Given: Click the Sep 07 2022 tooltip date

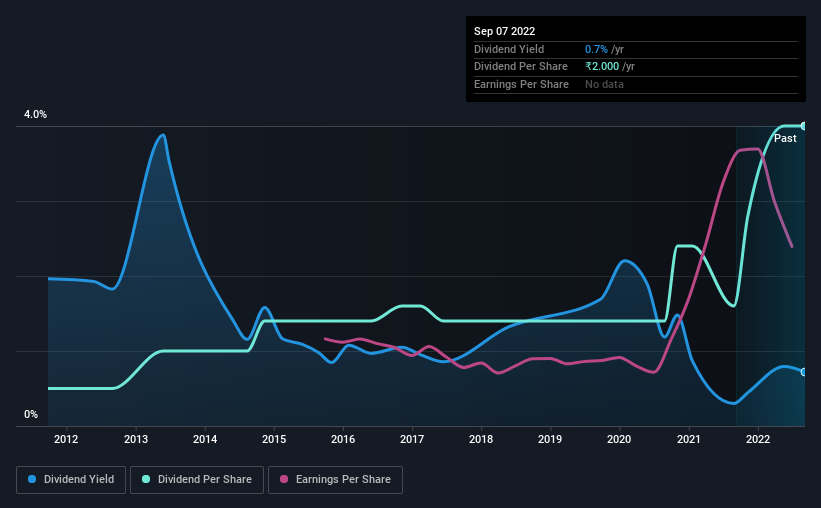Looking at the screenshot, I should (504, 31).
